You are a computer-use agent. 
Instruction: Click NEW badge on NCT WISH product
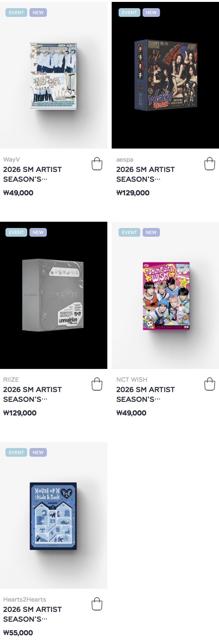[x=151, y=232]
